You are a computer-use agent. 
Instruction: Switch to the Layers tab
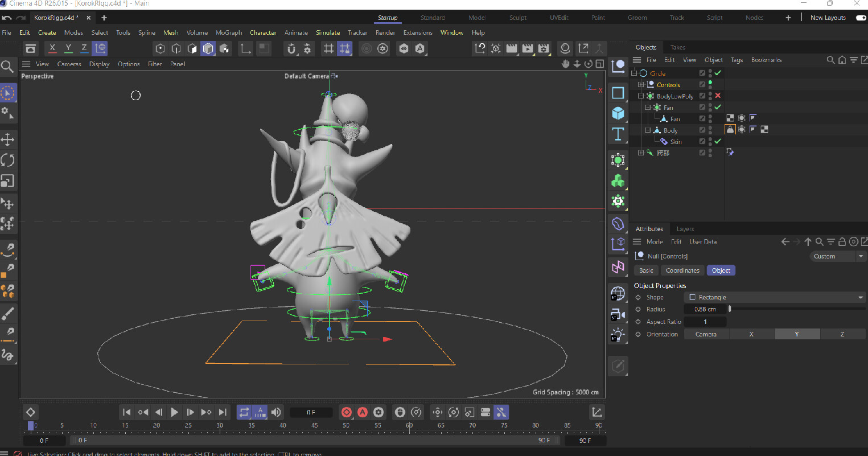(x=685, y=229)
